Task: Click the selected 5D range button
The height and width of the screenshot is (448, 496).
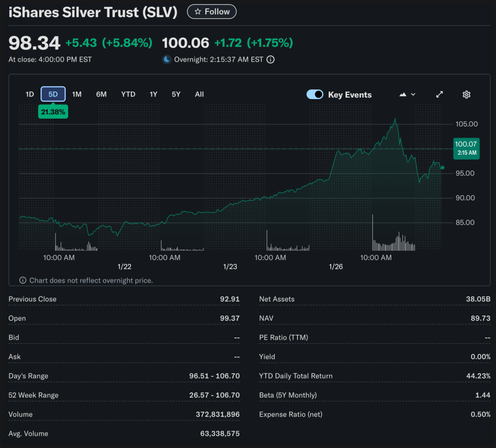Action: pyautogui.click(x=53, y=94)
